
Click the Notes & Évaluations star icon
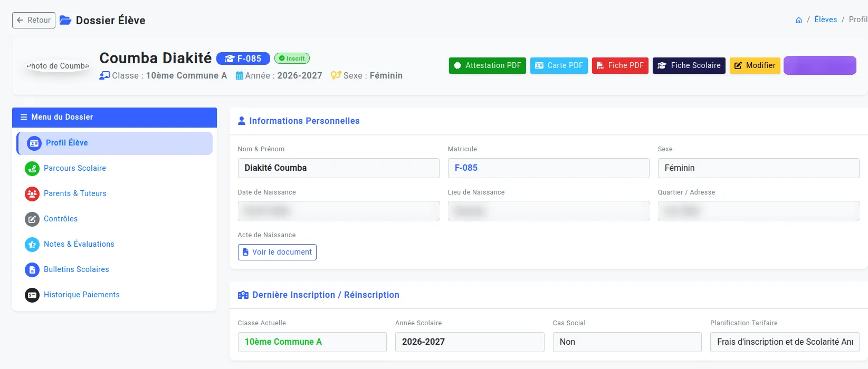32,245
